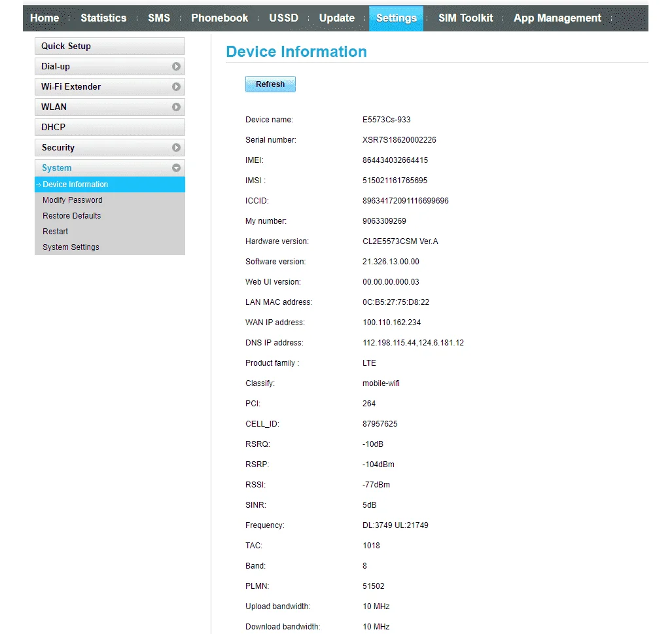Click ICCID value 8963417209116699696
672x634 pixels.
406,201
